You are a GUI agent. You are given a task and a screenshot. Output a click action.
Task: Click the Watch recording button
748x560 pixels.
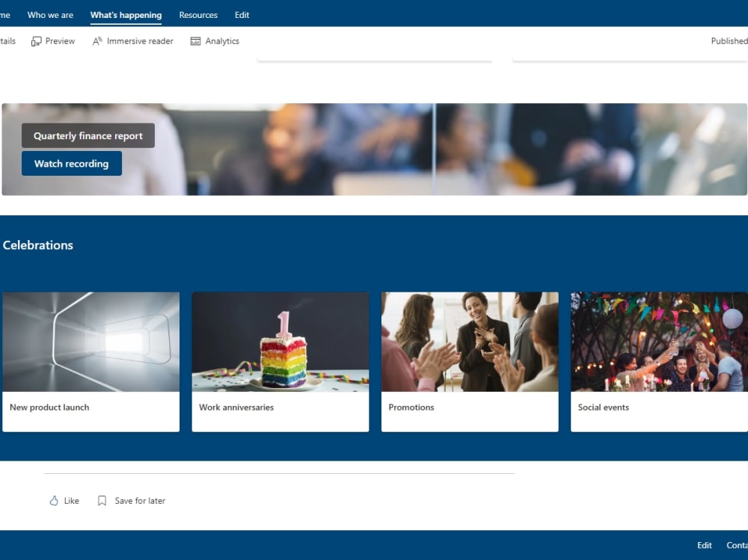coord(72,164)
